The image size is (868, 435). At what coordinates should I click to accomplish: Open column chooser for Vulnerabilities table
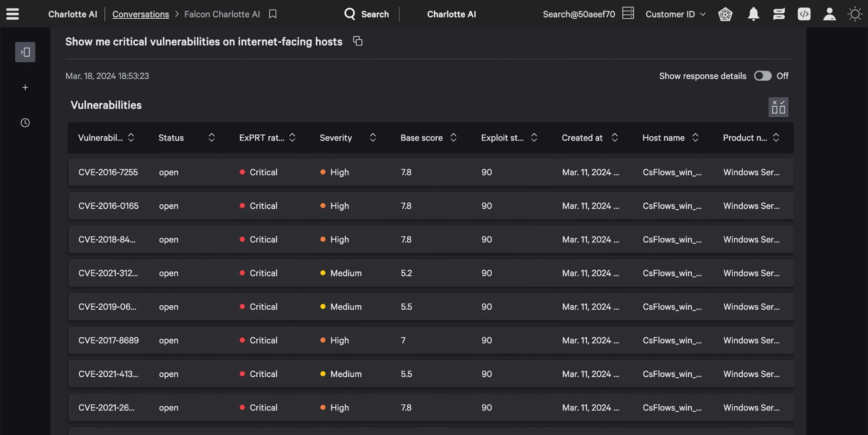click(x=778, y=107)
